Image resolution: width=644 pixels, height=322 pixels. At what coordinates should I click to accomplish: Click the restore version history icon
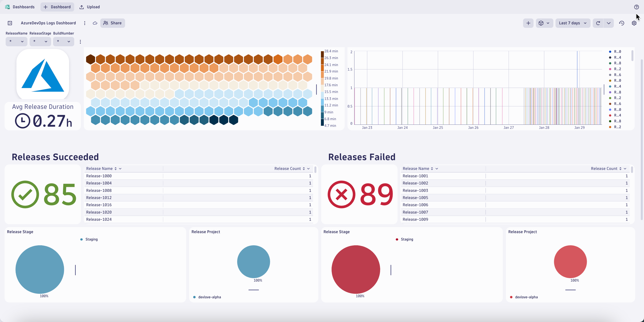622,23
